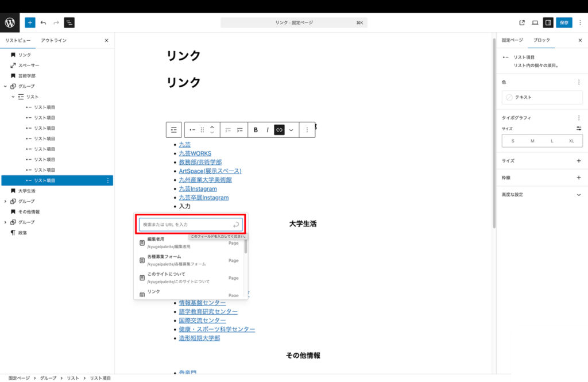Screen dimensions: 588x382
Task: Open the テキスト color swatch
Action: coord(542,98)
